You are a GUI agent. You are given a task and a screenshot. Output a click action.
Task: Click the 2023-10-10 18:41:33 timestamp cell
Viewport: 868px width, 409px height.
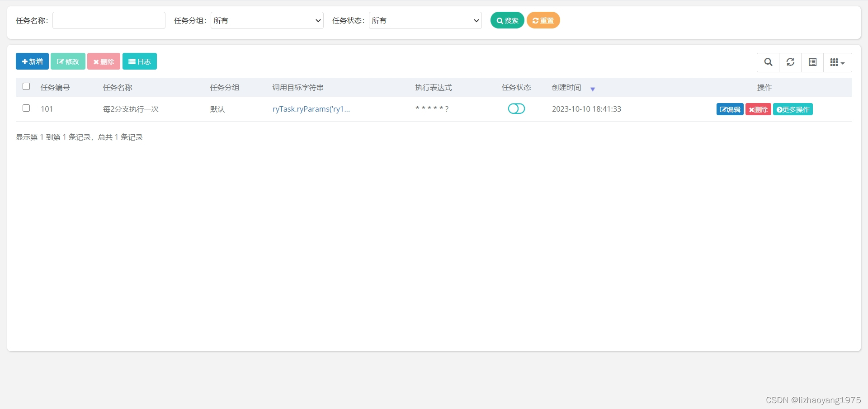click(x=586, y=109)
